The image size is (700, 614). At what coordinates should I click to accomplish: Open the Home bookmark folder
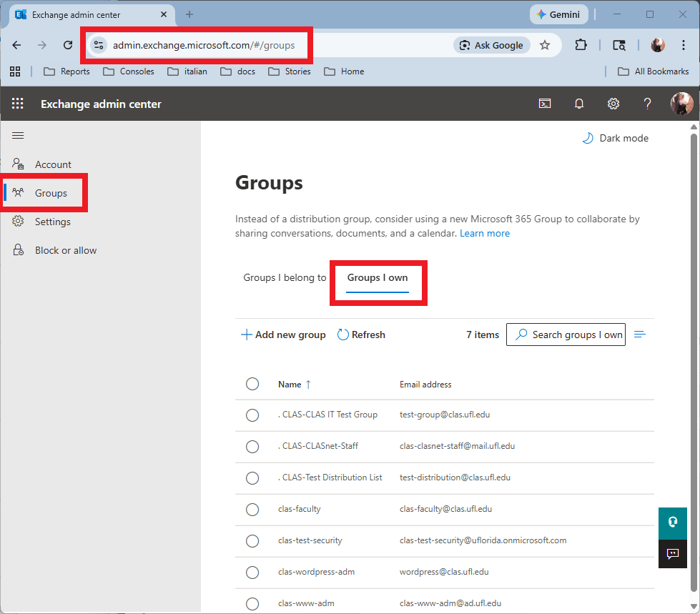344,71
